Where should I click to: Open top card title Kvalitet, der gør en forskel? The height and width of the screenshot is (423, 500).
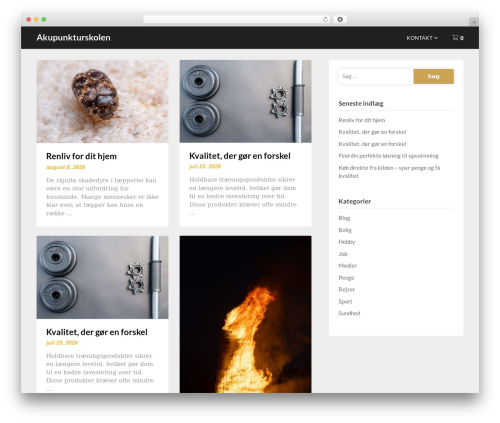[x=240, y=156]
